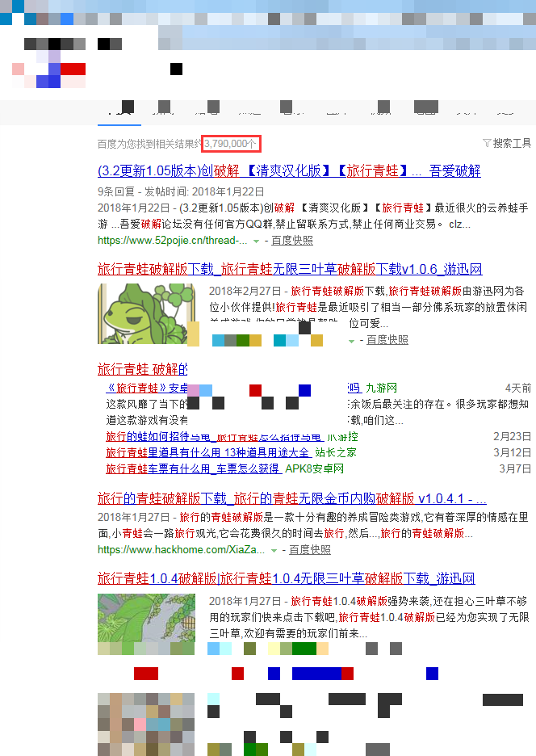536x756 pixels.
Task: Open the 吾爱破解 清爽汉化版 result title
Action: [x=288, y=170]
